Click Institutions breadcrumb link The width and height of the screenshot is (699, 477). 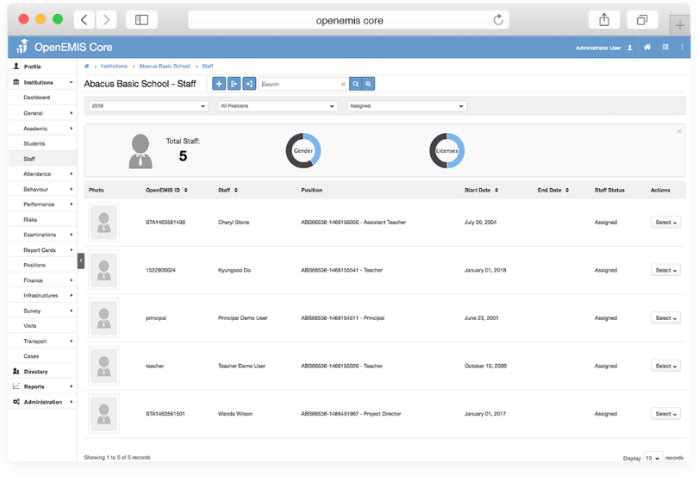[114, 66]
